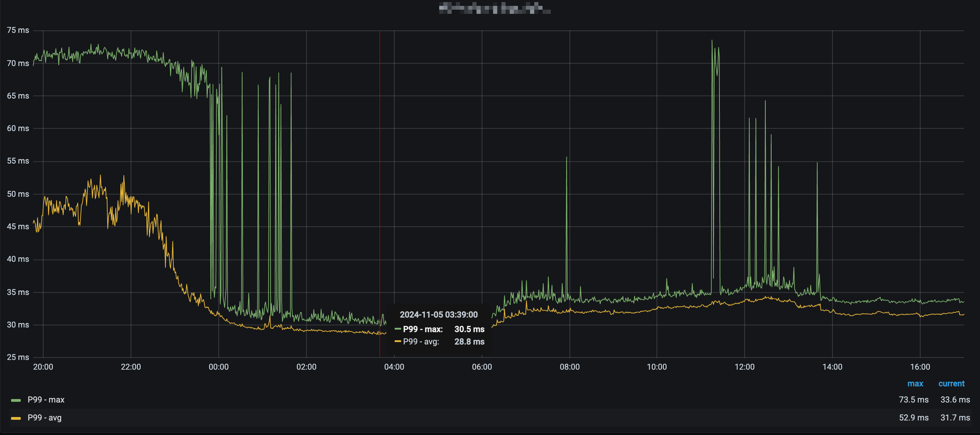Click the tooltip P99 - avg 28.8 ms row
This screenshot has height=435, width=980.
440,342
